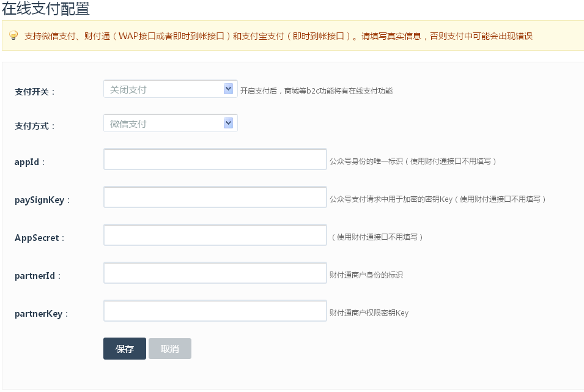584x392 pixels.
Task: Click into the appId input field
Action: point(215,160)
